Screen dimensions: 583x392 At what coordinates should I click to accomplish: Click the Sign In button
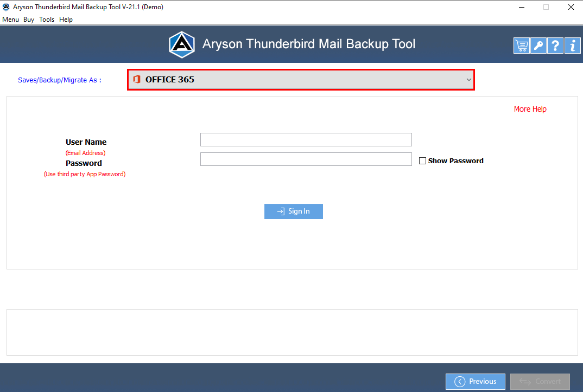click(x=293, y=211)
